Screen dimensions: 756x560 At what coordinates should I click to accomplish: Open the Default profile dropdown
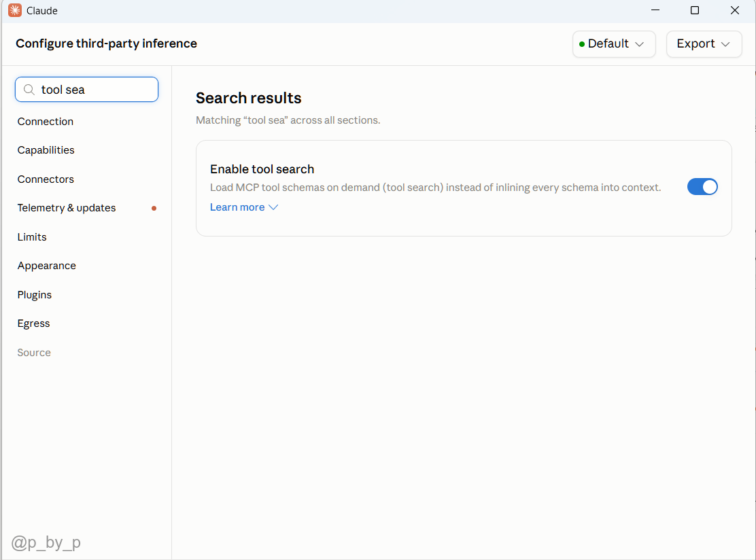coord(614,44)
